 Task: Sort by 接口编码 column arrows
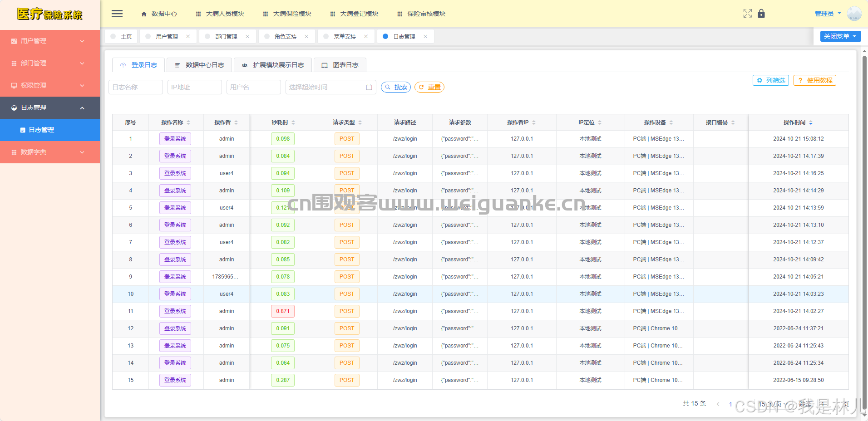(733, 122)
